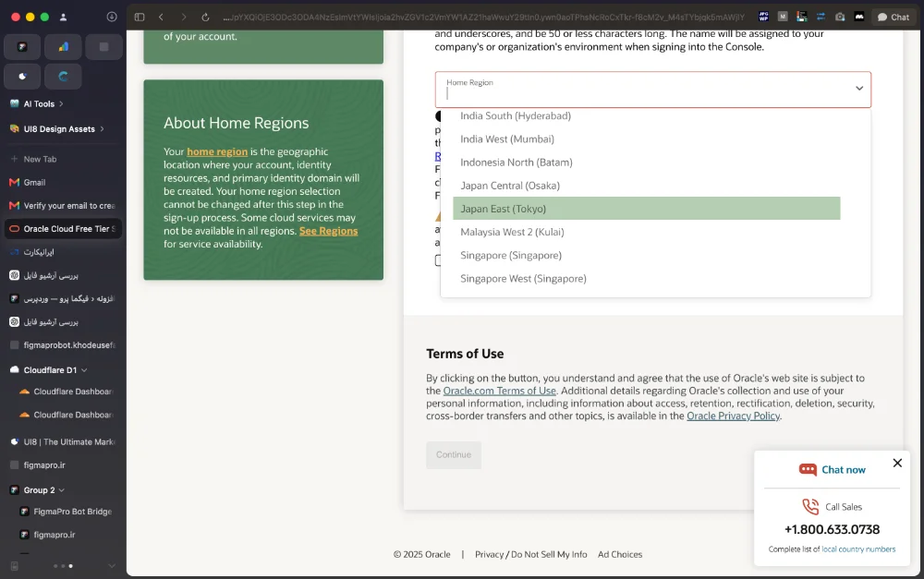Open the See Regions link
Viewport: 924px width, 579px height.
coord(328,231)
